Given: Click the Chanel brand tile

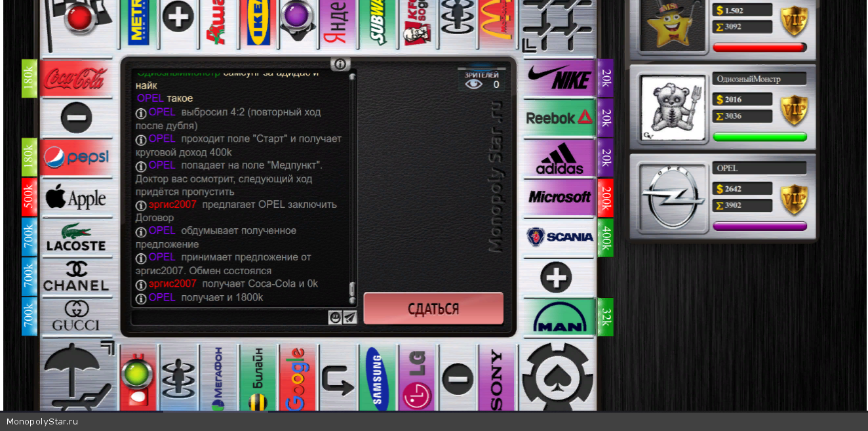Looking at the screenshot, I should (x=75, y=277).
